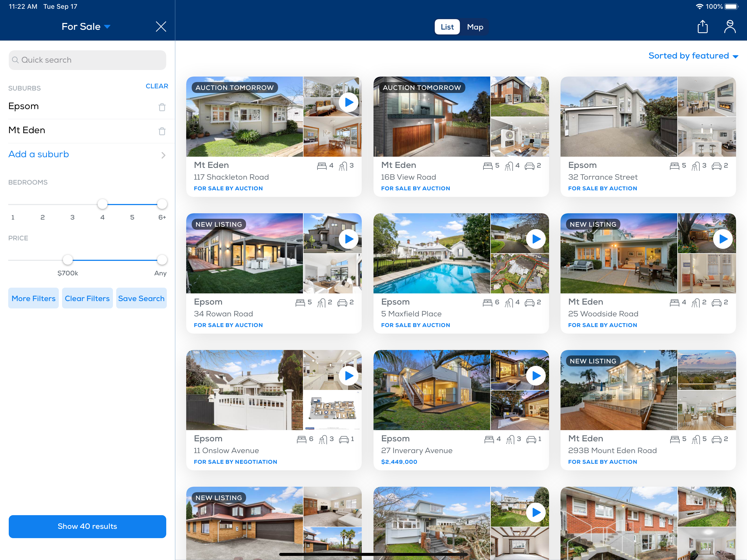Select the bedrooms maximum slider handle
The width and height of the screenshot is (747, 560).
[162, 204]
